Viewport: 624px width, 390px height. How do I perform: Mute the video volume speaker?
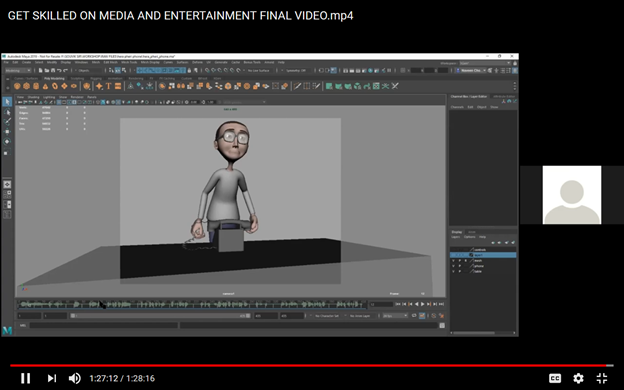click(74, 378)
